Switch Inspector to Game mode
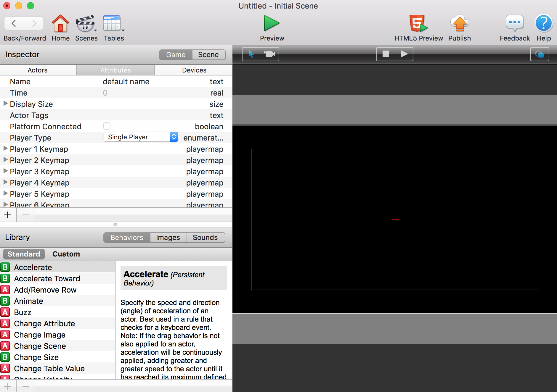The image size is (557, 392). click(x=176, y=55)
